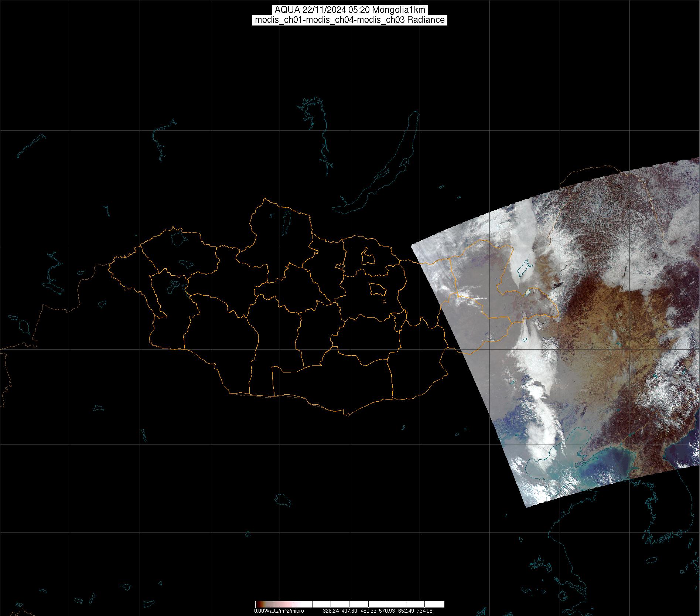700x616 pixels.
Task: Select the 652.49 colorbar tick label
Action: [406, 611]
